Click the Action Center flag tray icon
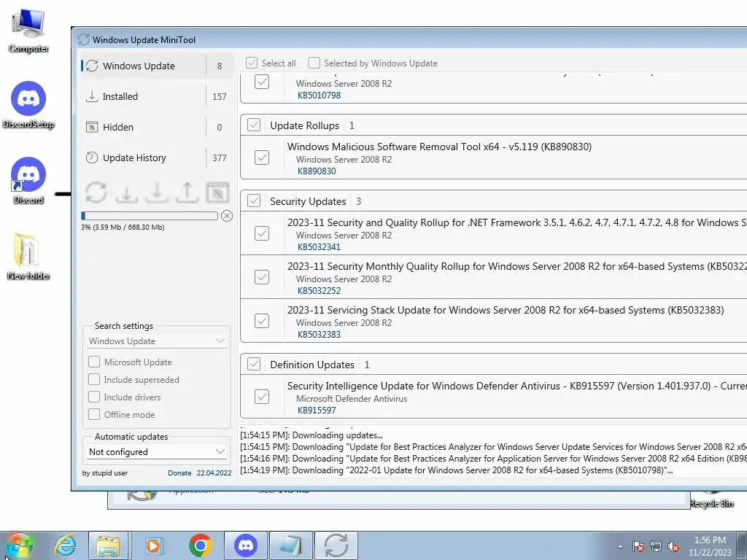 tap(638, 546)
